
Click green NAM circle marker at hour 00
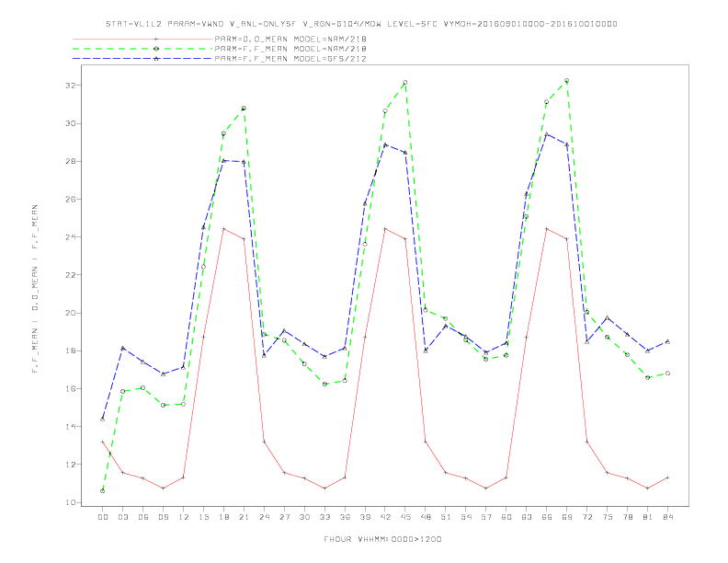click(103, 491)
